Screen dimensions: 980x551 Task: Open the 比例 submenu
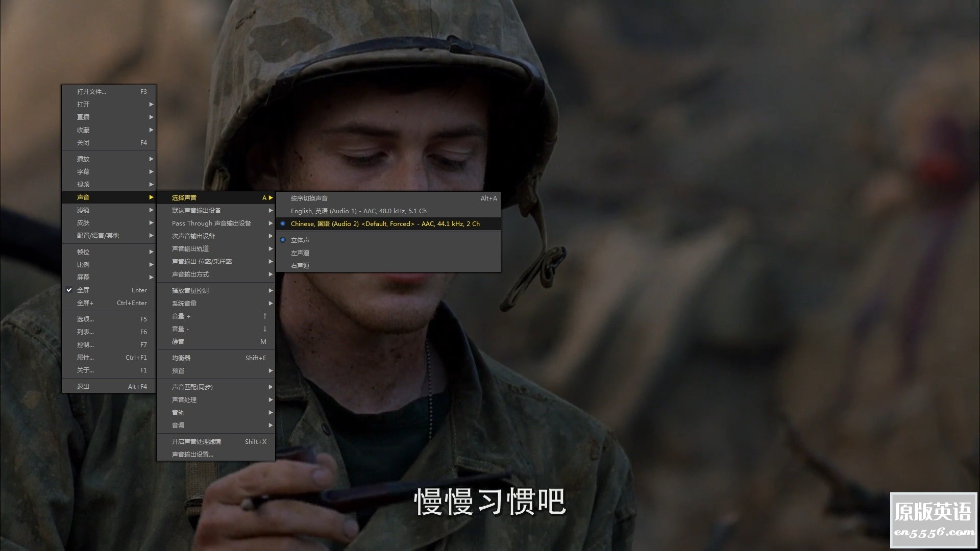click(109, 264)
